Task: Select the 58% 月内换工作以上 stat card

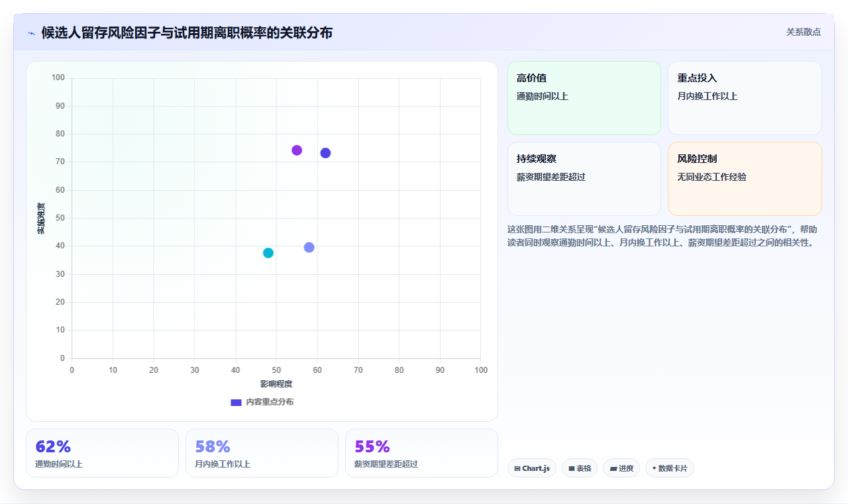Action: [262, 453]
